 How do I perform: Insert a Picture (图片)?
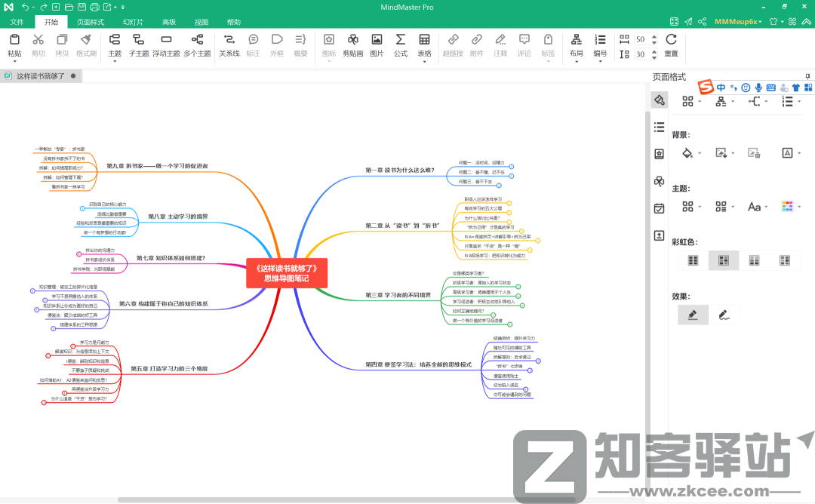click(x=376, y=48)
